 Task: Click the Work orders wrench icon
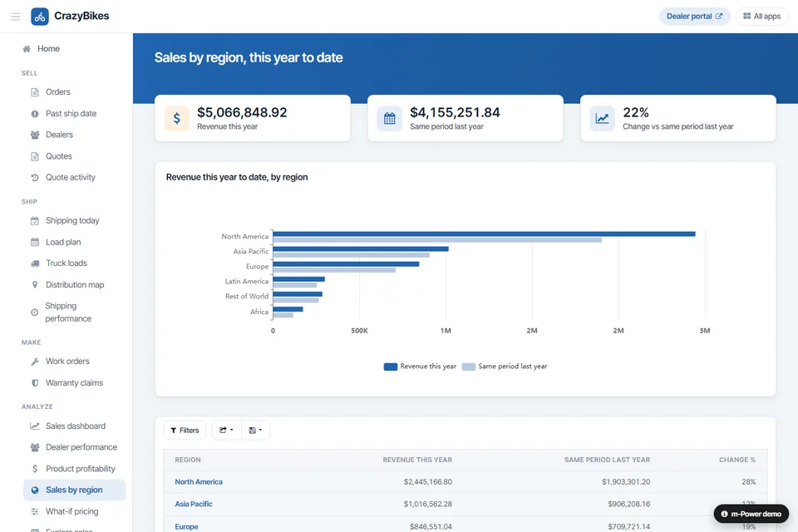click(35, 362)
